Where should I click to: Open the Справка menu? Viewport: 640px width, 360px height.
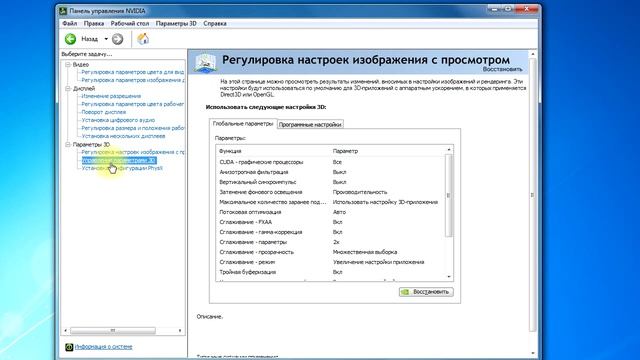pos(215,23)
